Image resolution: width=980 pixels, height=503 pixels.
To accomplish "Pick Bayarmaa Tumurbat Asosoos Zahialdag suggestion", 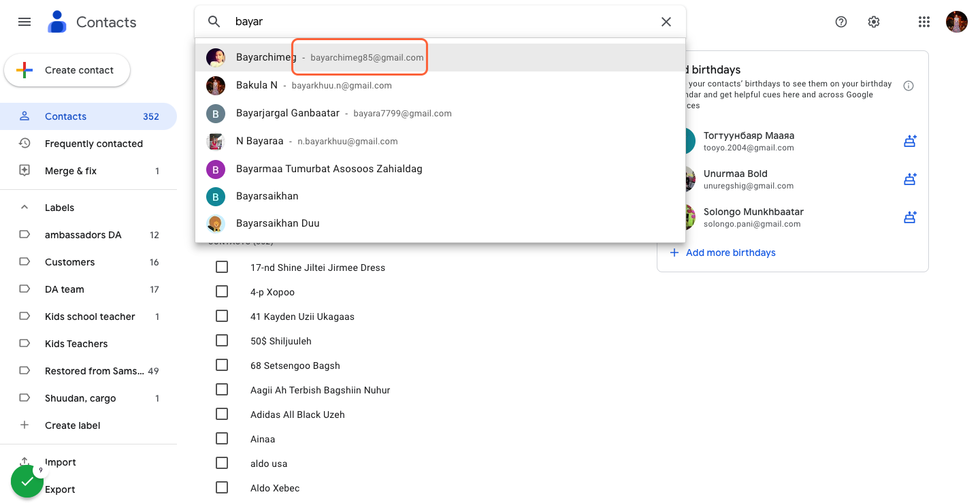I will 440,169.
